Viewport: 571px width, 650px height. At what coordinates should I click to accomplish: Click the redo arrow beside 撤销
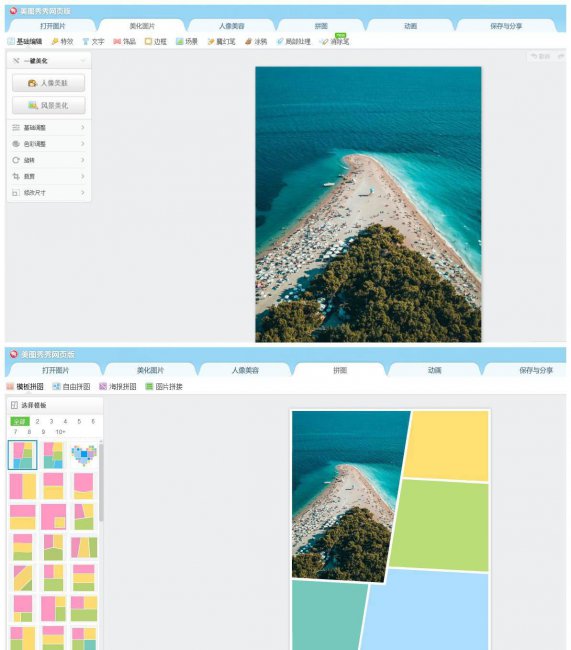[x=561, y=56]
